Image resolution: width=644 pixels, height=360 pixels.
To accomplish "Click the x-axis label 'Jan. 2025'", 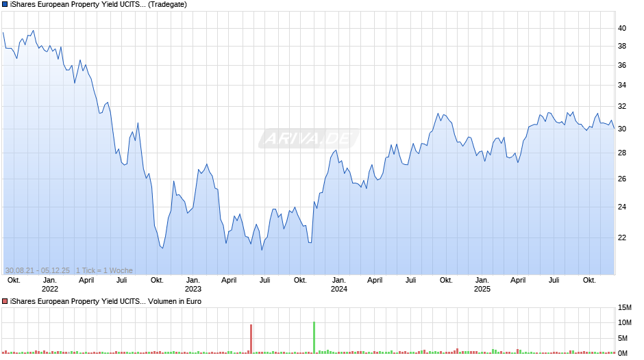I will click(482, 285).
